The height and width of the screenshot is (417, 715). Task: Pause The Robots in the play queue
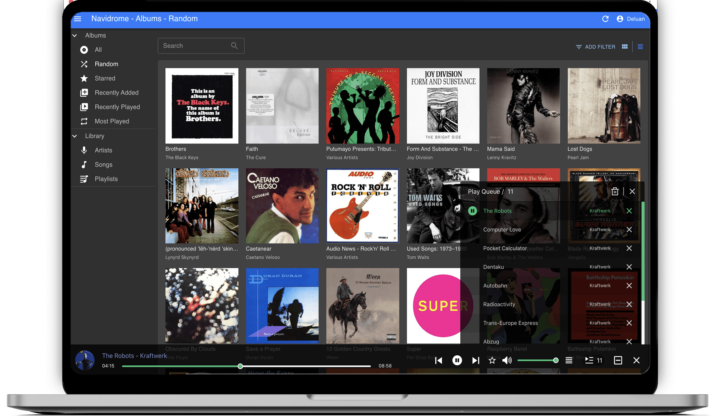pos(472,211)
